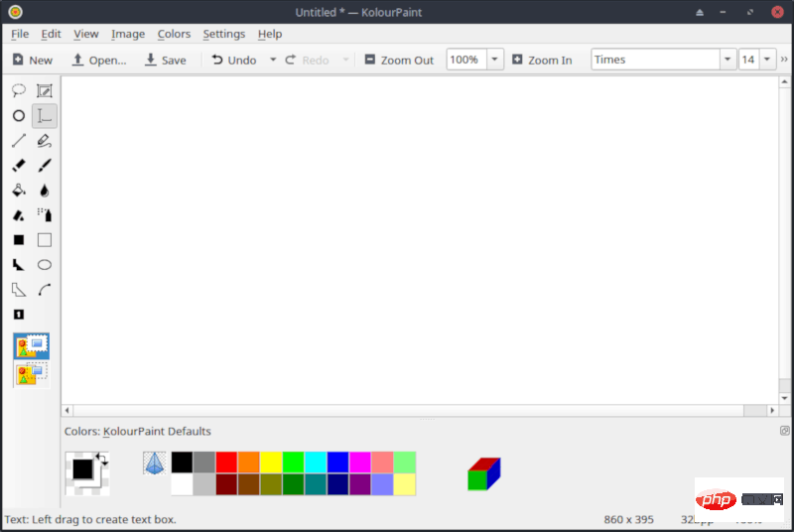The width and height of the screenshot is (794, 532).
Task: Select the Rounded Rectangle tool
Action: coord(19,240)
